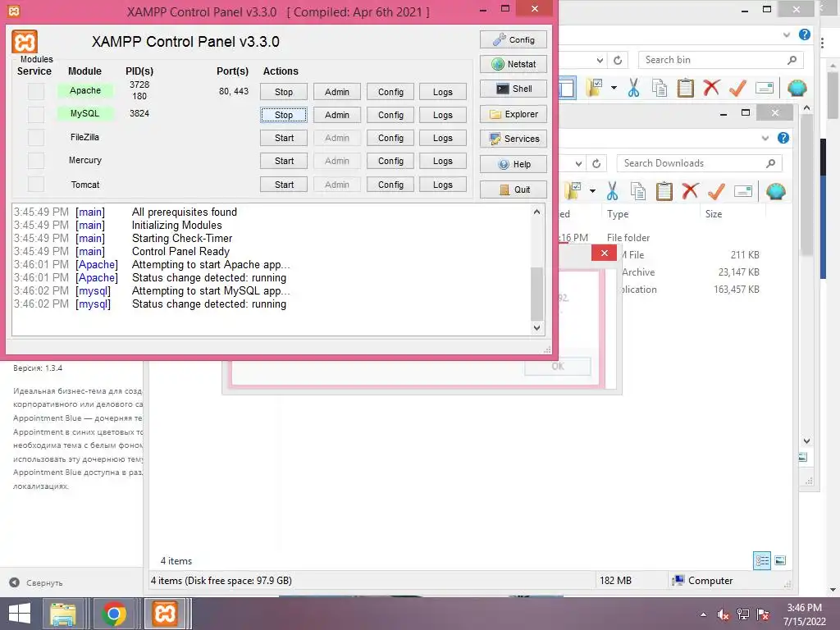Click the orange checkmark in bin window
The image size is (840, 630).
pos(737,88)
